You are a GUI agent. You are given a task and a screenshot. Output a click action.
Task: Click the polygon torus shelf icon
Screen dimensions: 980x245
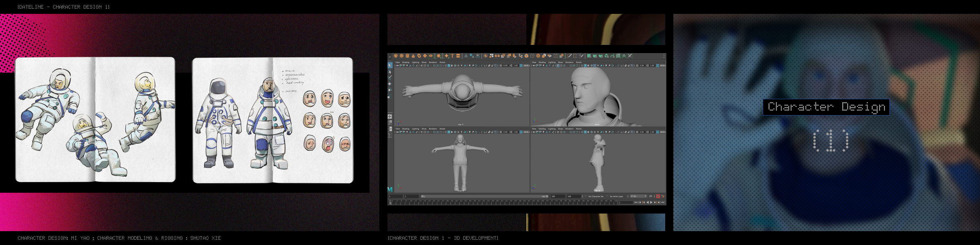coord(419,56)
